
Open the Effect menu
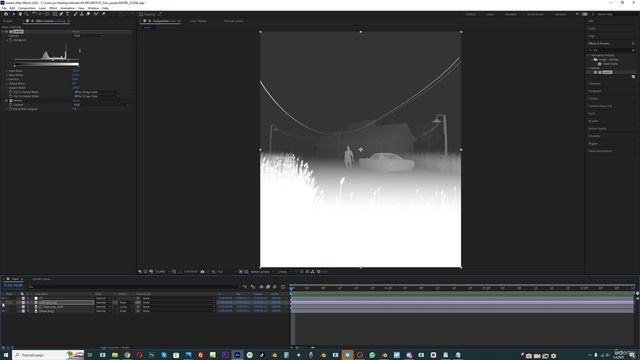coord(53,8)
